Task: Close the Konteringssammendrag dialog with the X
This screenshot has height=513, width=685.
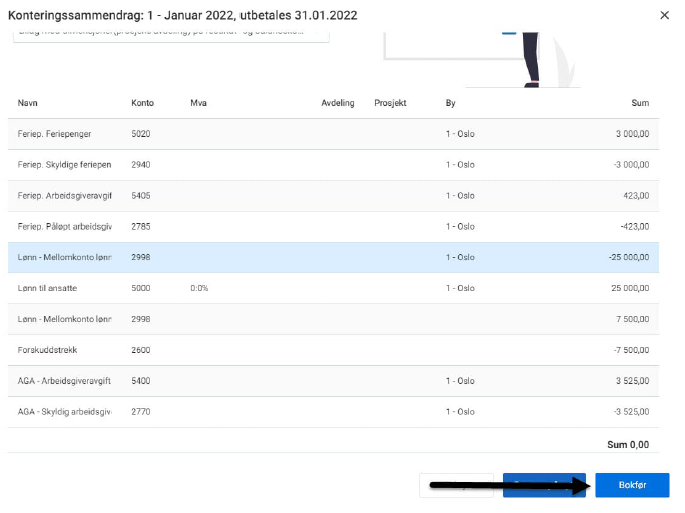Action: coord(665,15)
